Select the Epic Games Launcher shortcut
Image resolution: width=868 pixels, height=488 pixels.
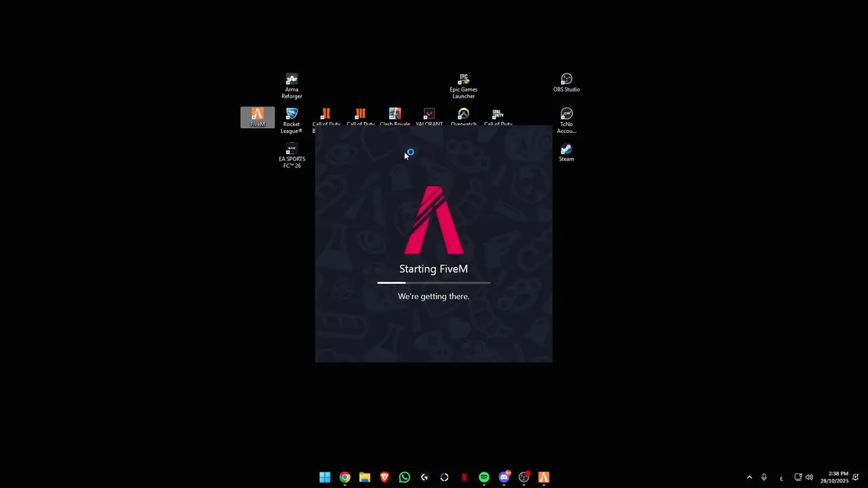(x=464, y=86)
